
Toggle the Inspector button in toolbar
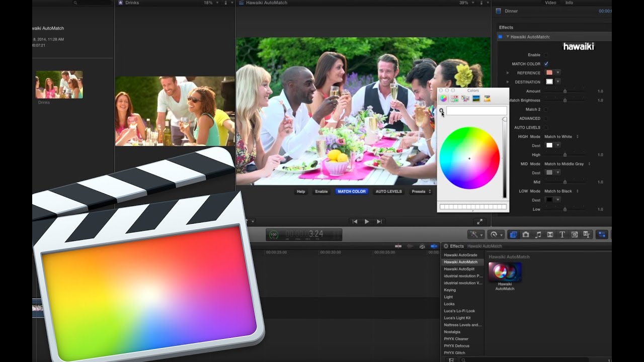pos(602,234)
